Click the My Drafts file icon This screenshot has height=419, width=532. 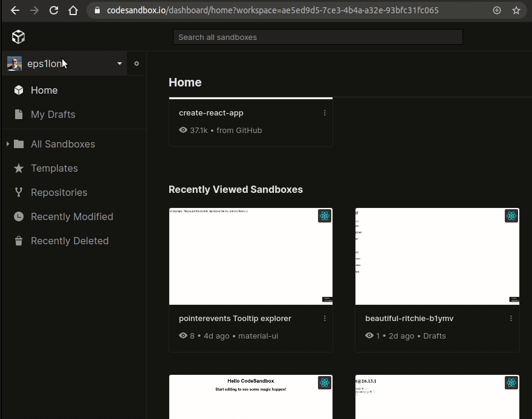point(19,114)
